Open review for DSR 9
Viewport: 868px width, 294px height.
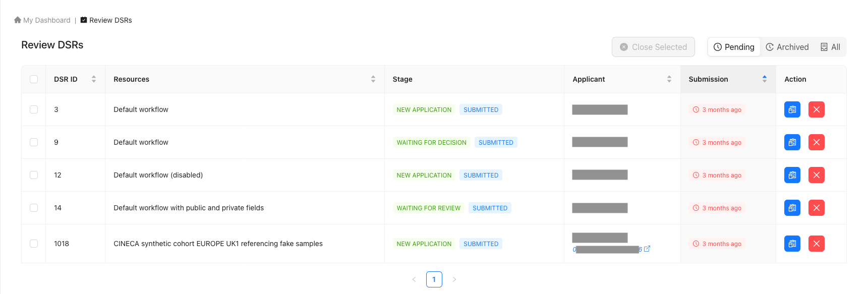pyautogui.click(x=792, y=142)
